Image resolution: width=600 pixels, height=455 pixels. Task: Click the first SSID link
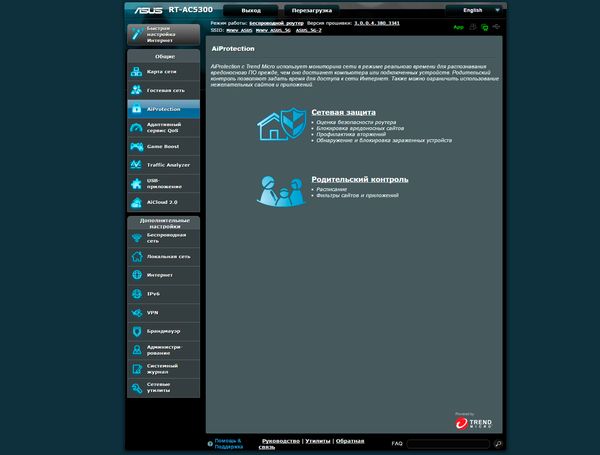point(239,30)
